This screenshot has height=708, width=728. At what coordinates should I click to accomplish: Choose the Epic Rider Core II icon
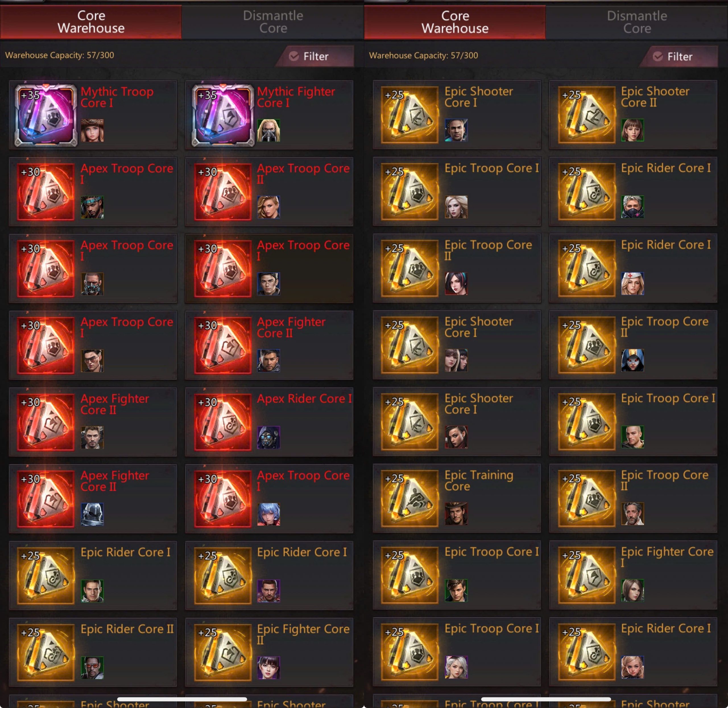[46, 653]
